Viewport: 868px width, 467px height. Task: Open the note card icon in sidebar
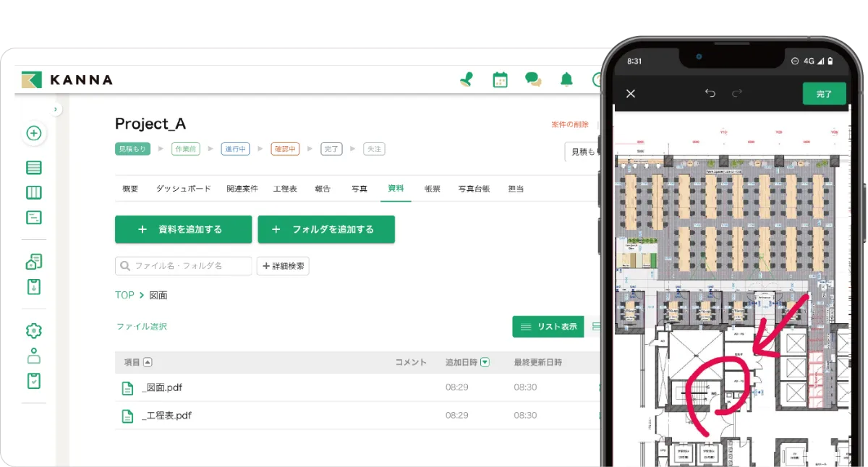[33, 217]
